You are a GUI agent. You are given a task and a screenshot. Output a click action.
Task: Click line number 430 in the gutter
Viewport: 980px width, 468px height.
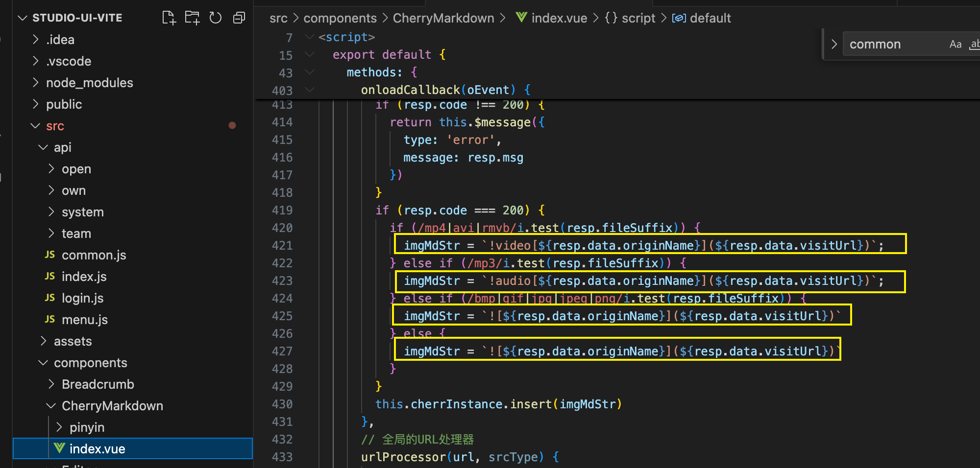[282, 404]
